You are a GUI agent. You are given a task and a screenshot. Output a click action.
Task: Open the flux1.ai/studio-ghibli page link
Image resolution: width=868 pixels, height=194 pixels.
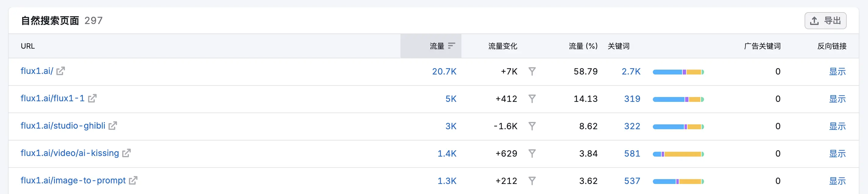tap(63, 126)
